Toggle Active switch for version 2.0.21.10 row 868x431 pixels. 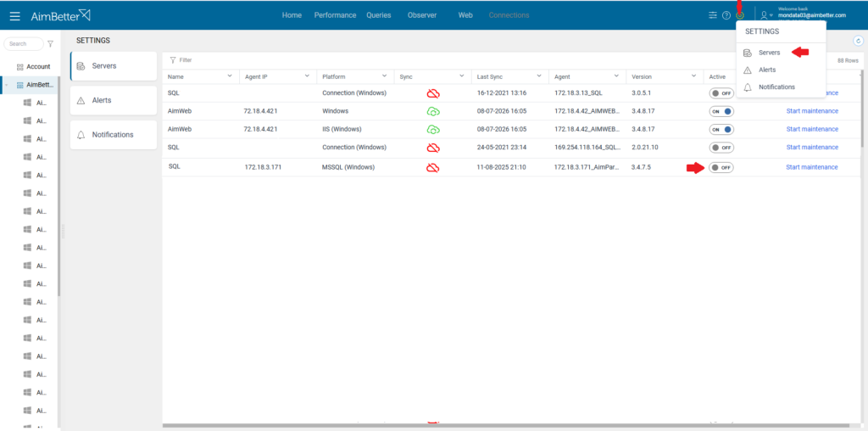coord(721,148)
